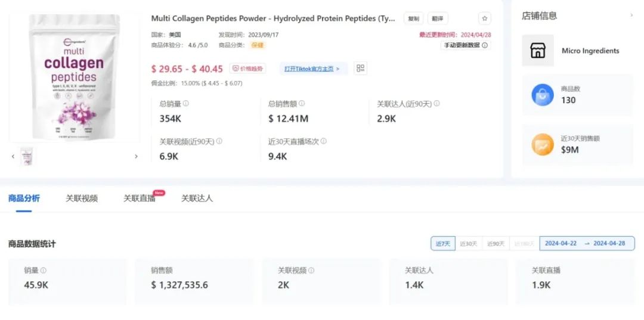Click info icon beside 近30天直播场次
Image resolution: width=644 pixels, height=320 pixels.
[324, 141]
